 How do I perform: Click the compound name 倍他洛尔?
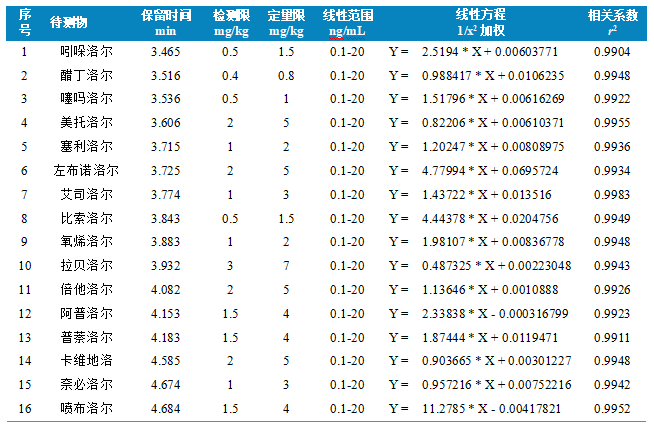click(x=86, y=289)
